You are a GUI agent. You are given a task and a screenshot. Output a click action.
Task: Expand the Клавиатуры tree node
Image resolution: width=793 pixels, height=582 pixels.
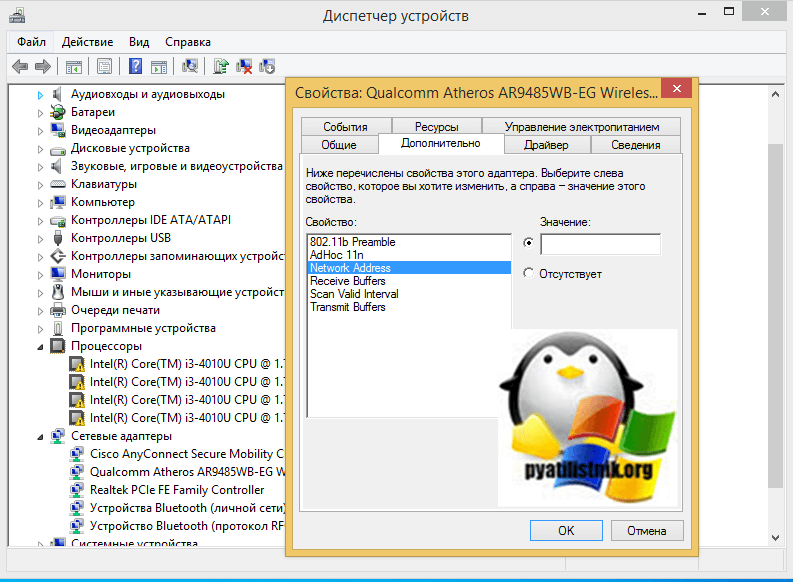[x=40, y=185]
